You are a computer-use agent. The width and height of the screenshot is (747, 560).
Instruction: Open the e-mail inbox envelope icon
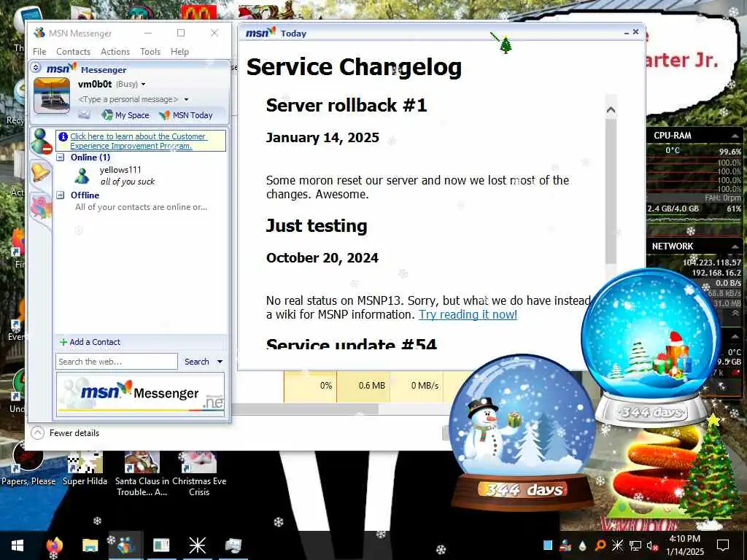[85, 114]
